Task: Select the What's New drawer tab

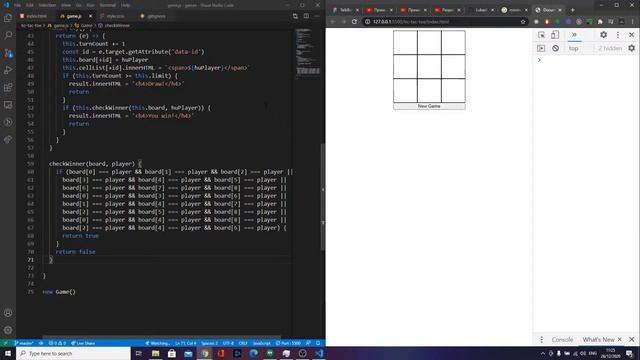Action: click(x=598, y=339)
